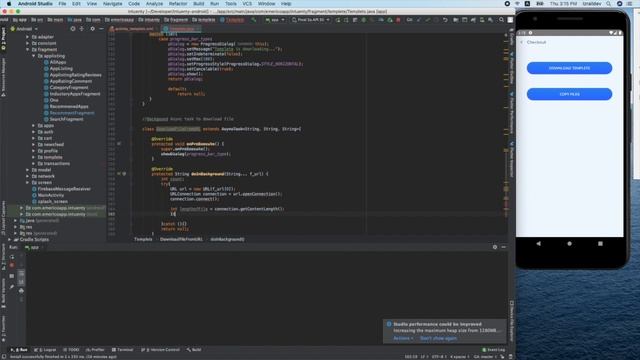This screenshot has height=360, width=640.
Task: Expand the Gradle Scripts node
Action: pos(9,240)
